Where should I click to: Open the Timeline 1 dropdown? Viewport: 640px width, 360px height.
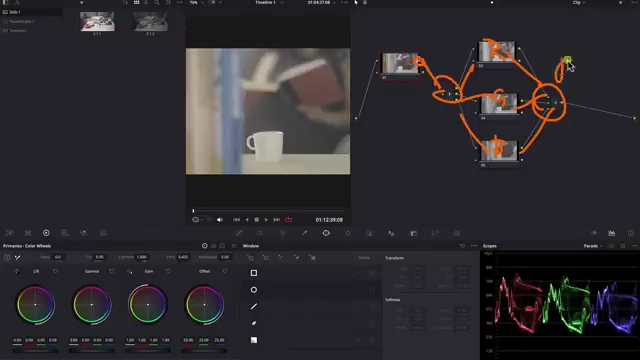pos(269,2)
